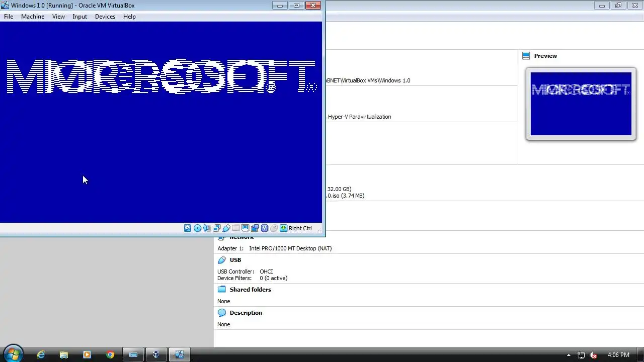Open the File menu in VM window
Viewport: 644px width, 362px height.
click(9, 17)
